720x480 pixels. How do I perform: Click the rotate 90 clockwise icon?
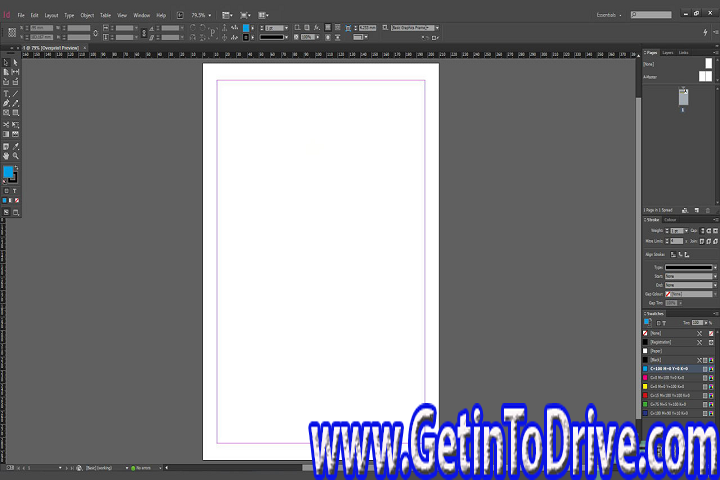tap(193, 28)
